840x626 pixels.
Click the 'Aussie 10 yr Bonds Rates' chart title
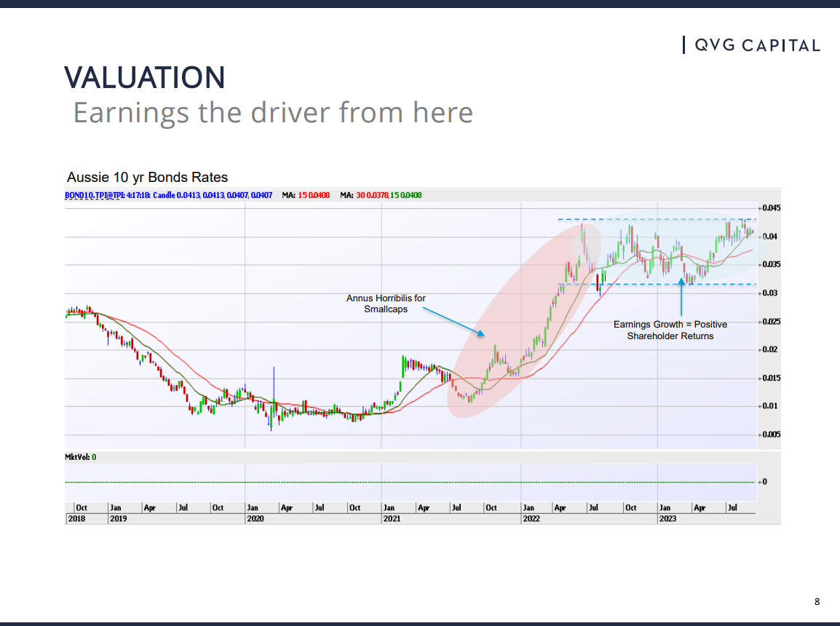[147, 177]
